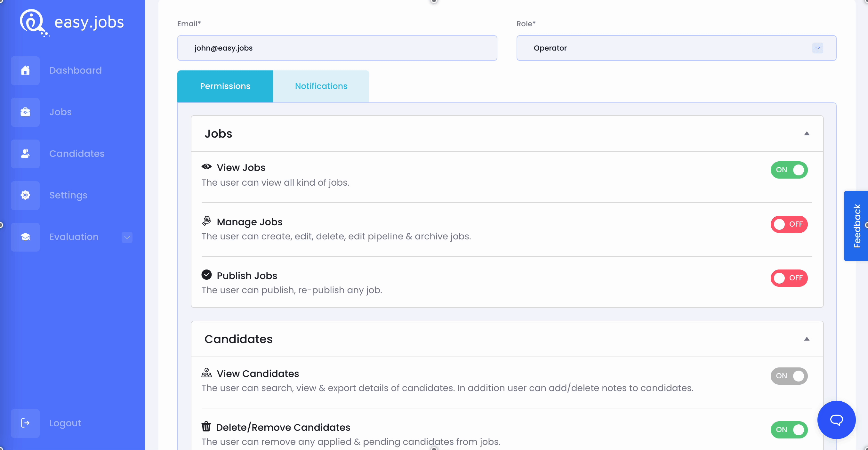868x450 pixels.
Task: Open the Role dropdown showing Operator
Action: [676, 48]
